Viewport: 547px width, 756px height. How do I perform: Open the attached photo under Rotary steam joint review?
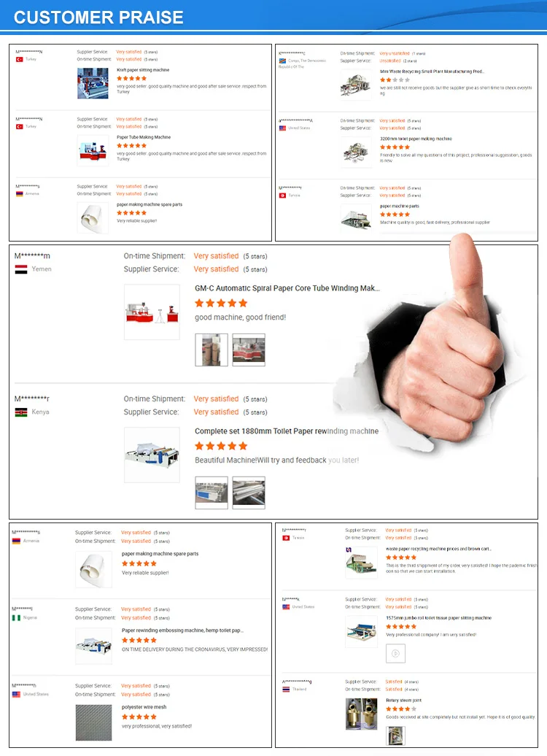[x=396, y=736]
